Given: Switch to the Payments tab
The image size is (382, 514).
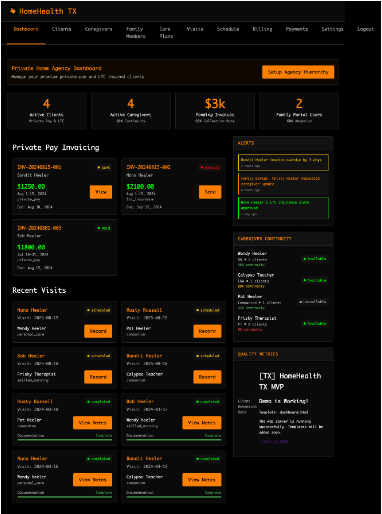Looking at the screenshot, I should coord(297,29).
